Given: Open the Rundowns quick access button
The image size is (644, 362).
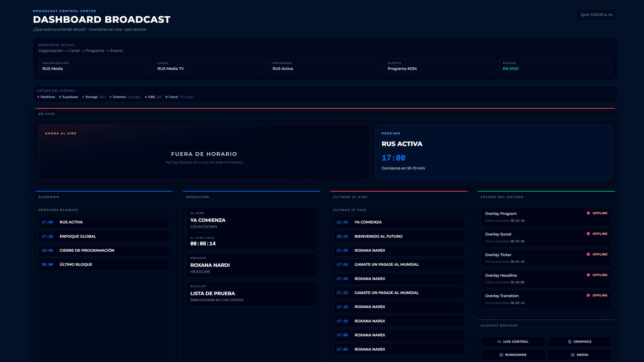Looking at the screenshot, I should pos(513,355).
